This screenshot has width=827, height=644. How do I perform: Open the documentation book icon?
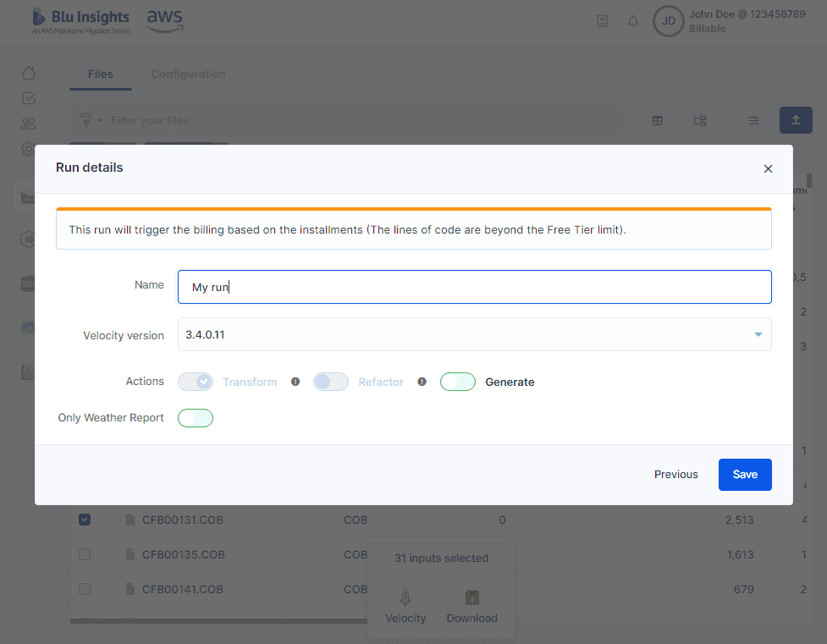603,21
